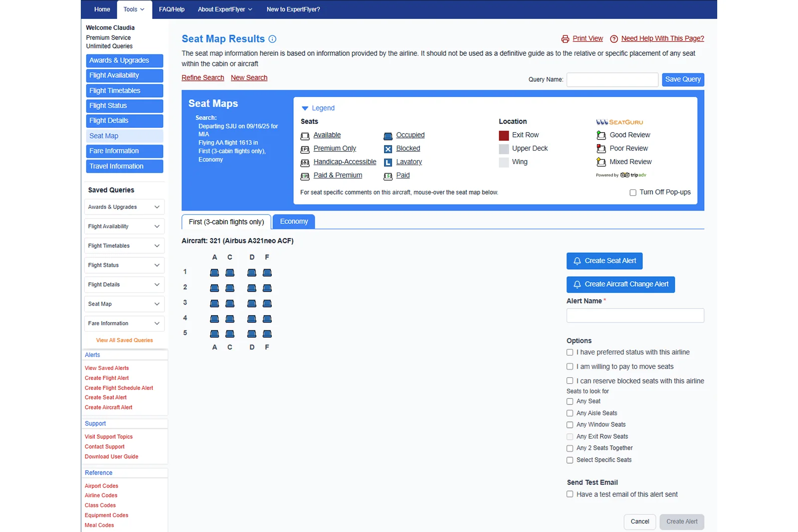The width and height of the screenshot is (798, 532).
Task: Select seat 3F in the seat map
Action: click(x=267, y=304)
